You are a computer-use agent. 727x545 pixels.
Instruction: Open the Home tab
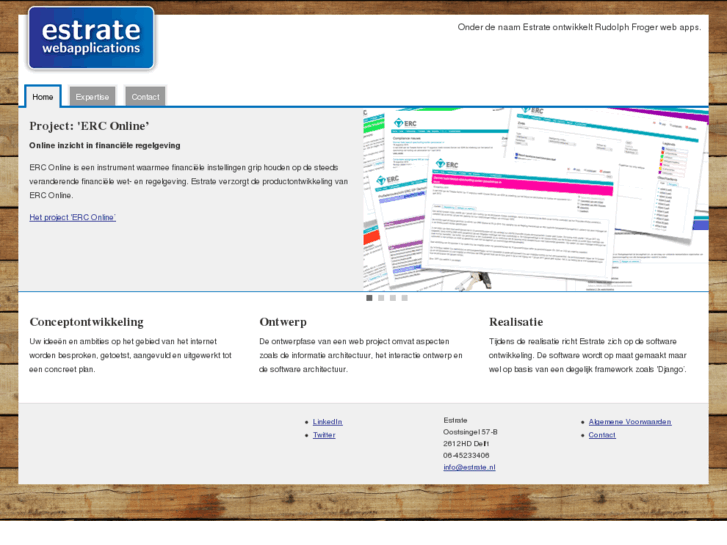43,96
